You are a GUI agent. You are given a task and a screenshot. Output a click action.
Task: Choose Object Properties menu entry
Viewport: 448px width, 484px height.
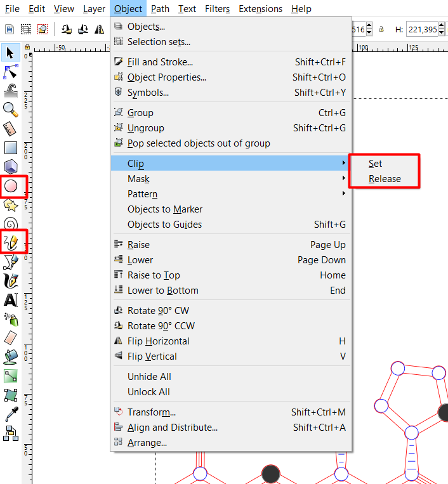pos(231,77)
